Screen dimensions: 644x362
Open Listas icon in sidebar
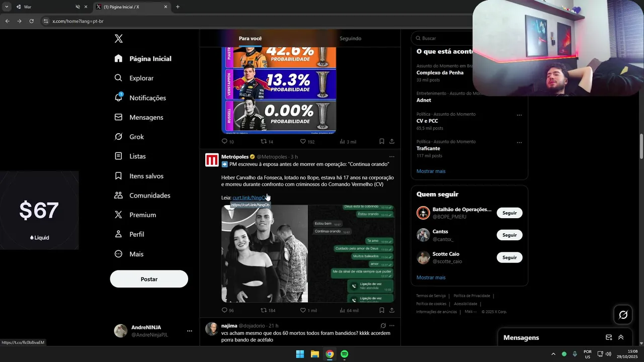point(119,156)
